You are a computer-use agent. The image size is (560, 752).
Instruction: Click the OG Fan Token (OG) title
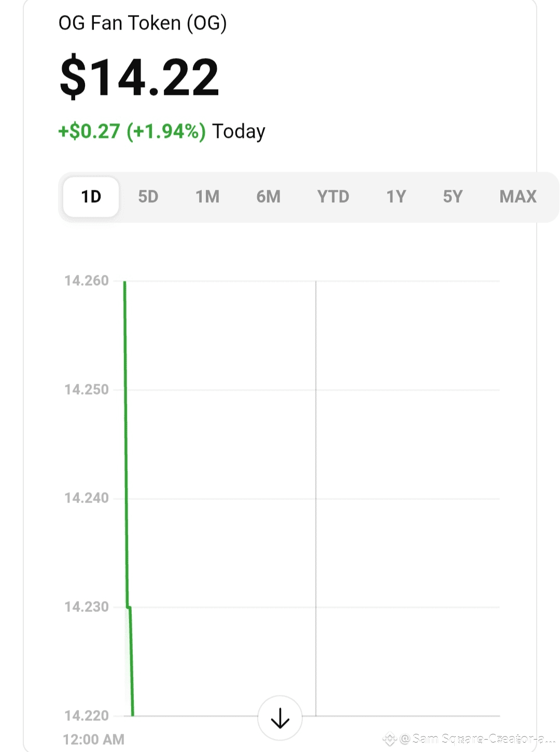pos(143,23)
